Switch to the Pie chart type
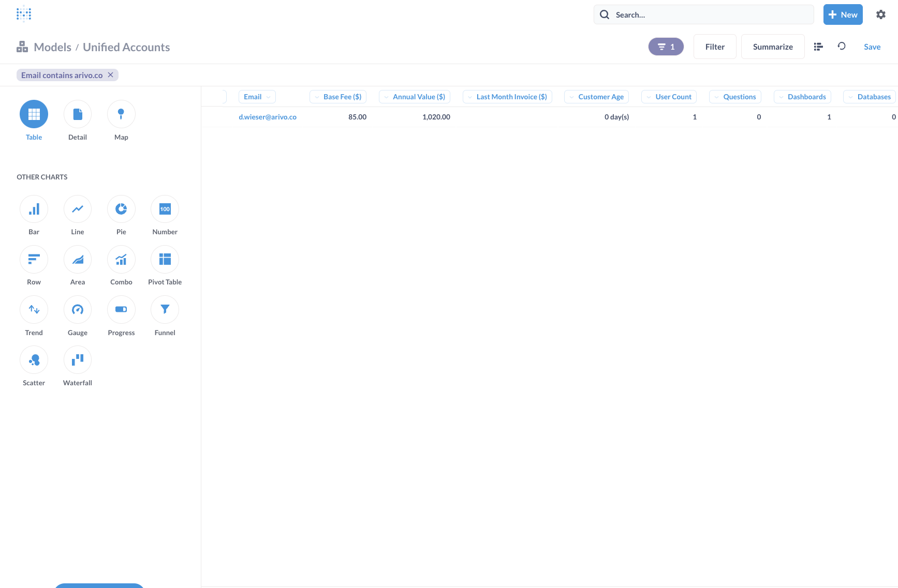This screenshot has height=588, width=898. coord(121,209)
